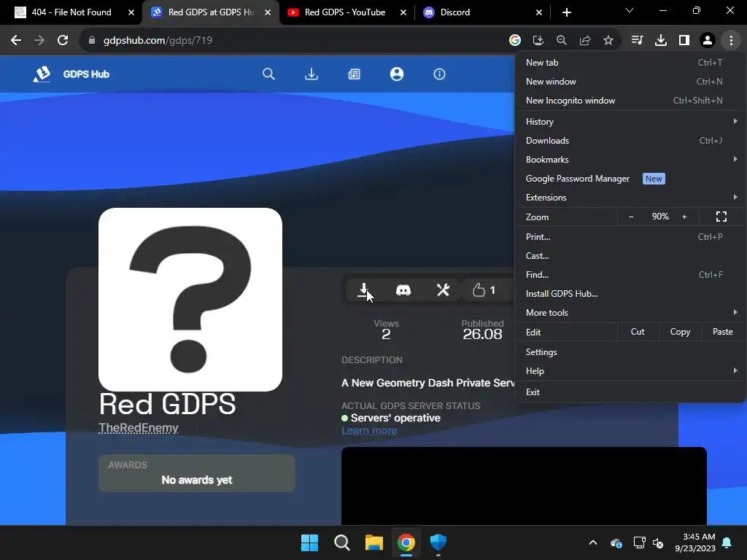Enter fullscreen via the zoom row icon
Viewport: 747px width, 560px height.
coord(721,217)
